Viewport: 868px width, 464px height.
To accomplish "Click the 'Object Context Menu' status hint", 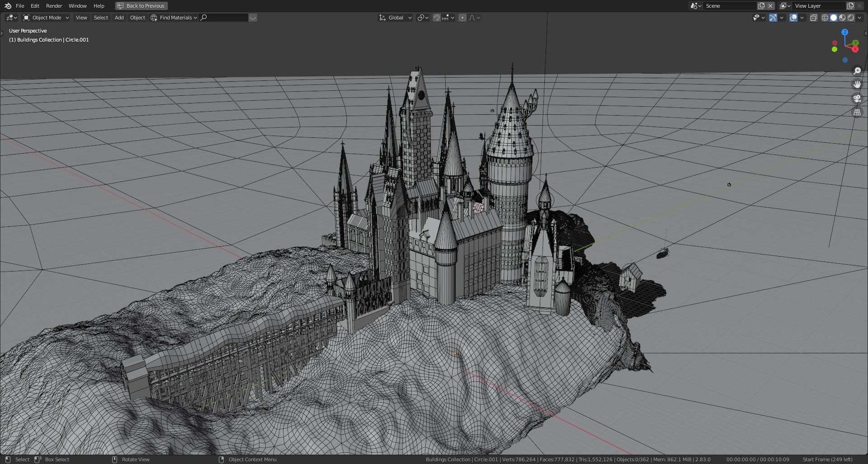I will [252, 459].
